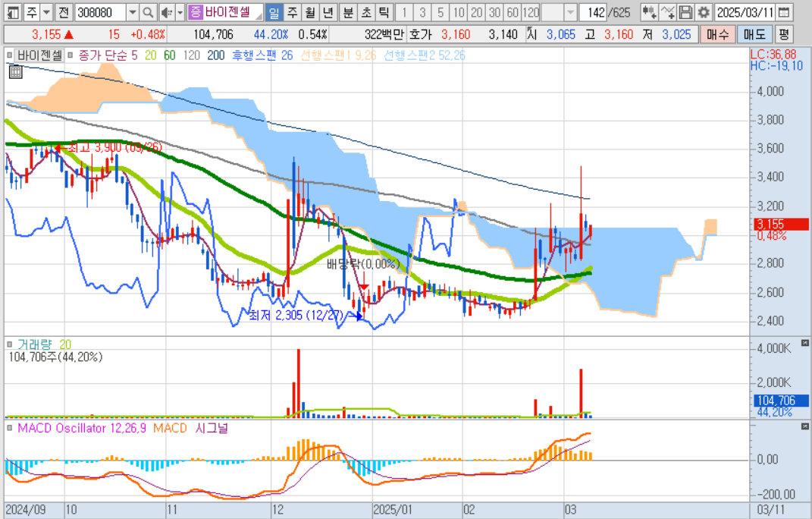Close the MACD panel with its X icon
Image resolution: width=812 pixels, height=519 pixels.
(x=804, y=426)
